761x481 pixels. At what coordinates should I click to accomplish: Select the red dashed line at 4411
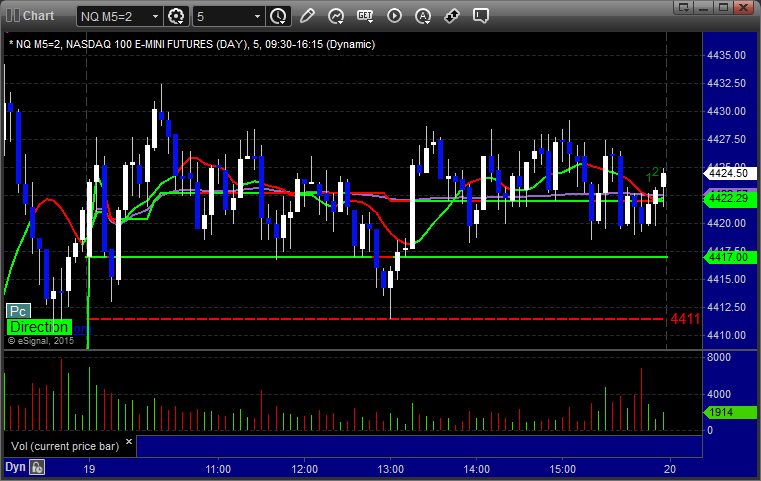376,319
